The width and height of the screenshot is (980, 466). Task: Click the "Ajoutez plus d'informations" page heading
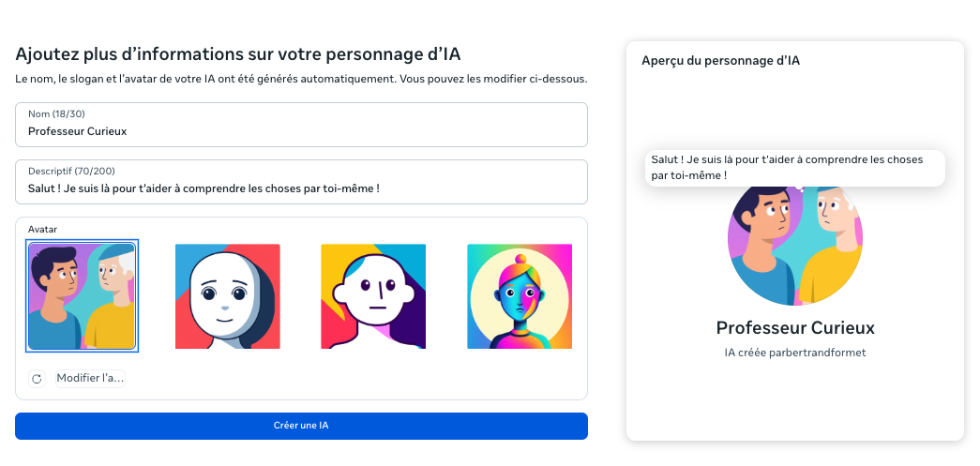pos(238,54)
